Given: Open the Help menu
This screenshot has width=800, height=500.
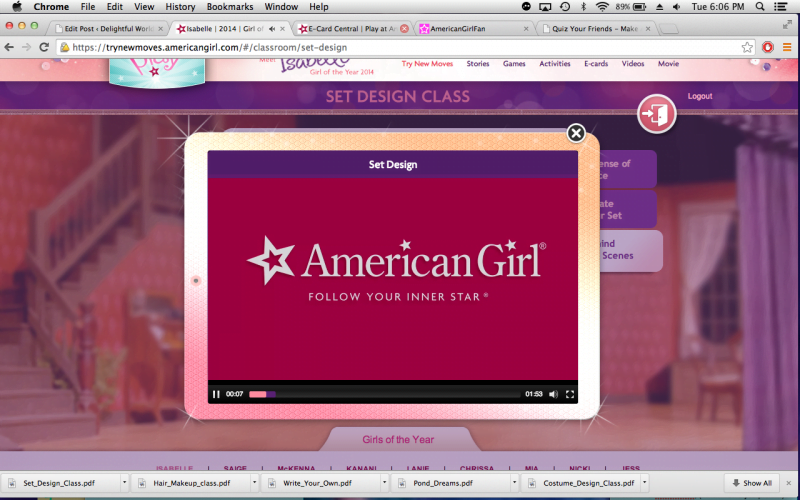Looking at the screenshot, I should coord(318,7).
